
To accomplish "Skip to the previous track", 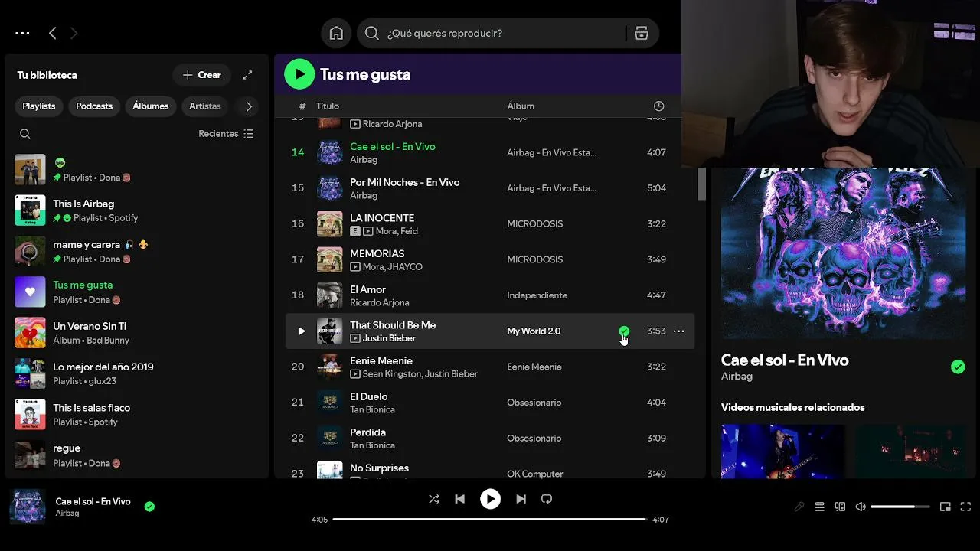I will click(459, 499).
